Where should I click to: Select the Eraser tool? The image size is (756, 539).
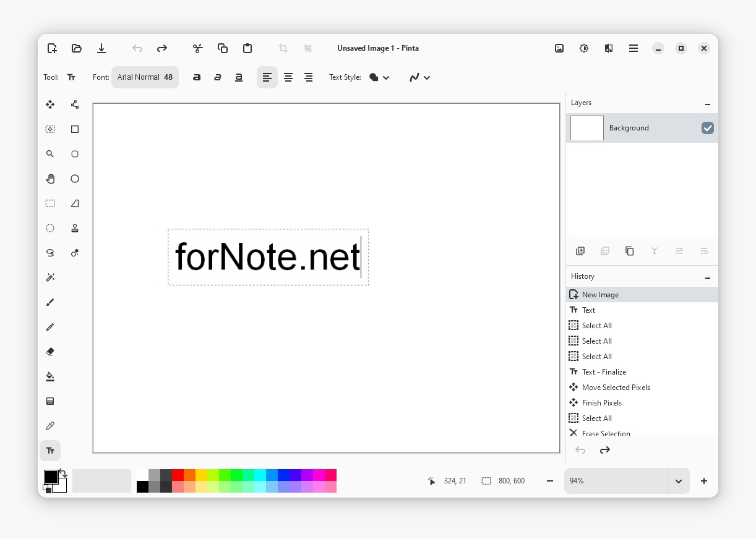(x=50, y=352)
